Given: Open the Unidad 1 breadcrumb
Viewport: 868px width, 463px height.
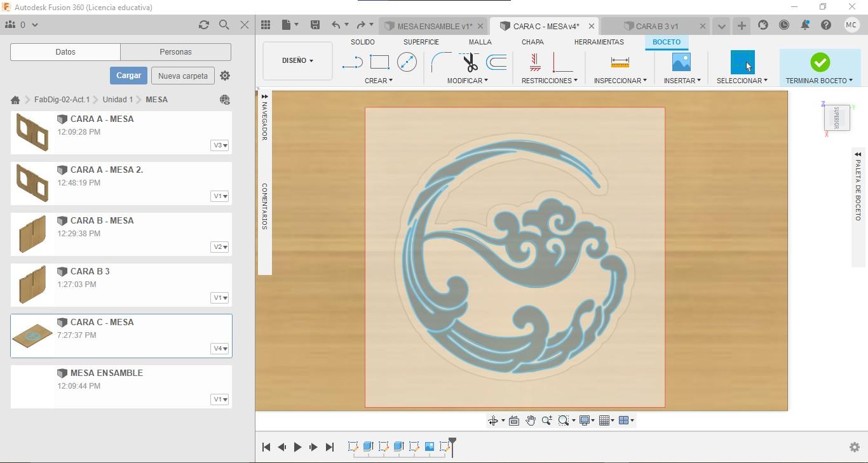Looking at the screenshot, I should click(118, 100).
